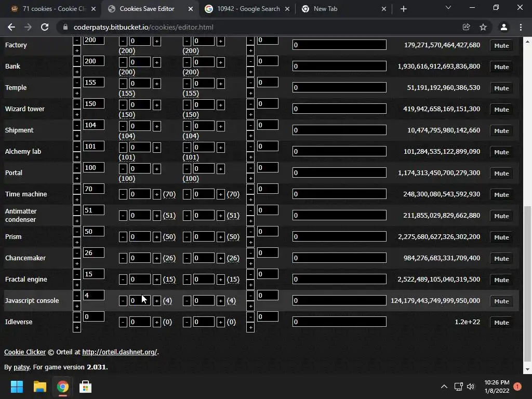
Task: Mute the Javascript console building
Action: 501,301
